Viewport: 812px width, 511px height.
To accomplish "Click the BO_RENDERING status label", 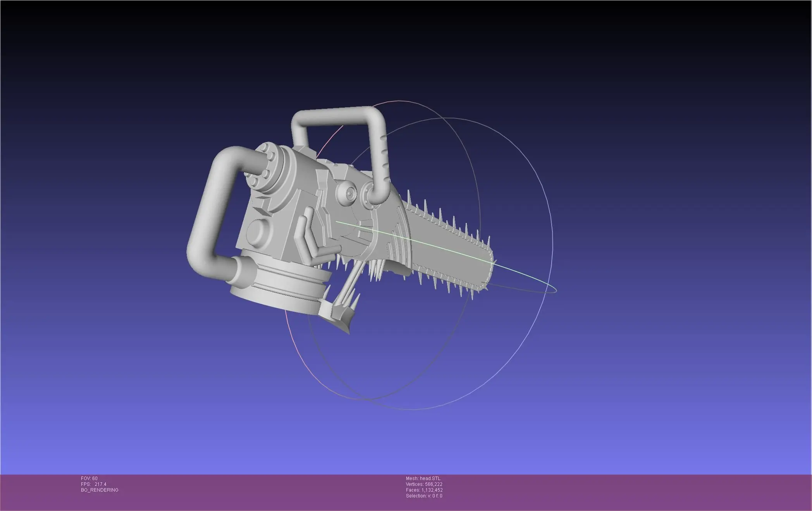I will pyautogui.click(x=100, y=490).
